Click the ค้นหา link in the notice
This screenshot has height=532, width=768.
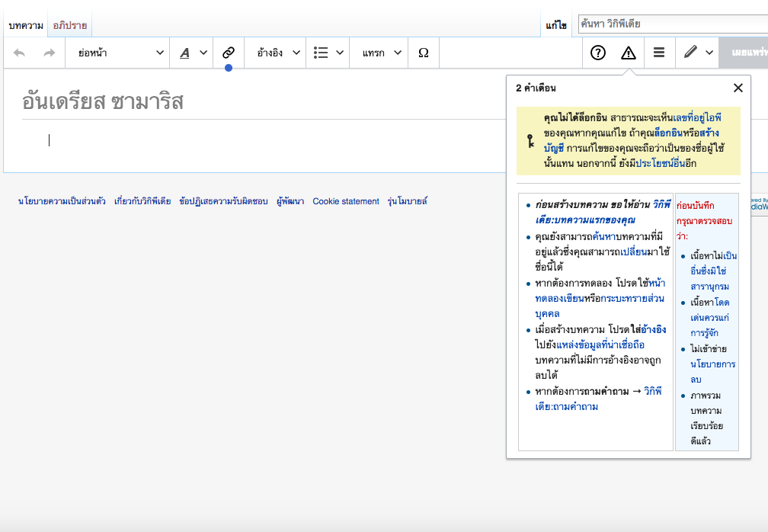[x=603, y=236]
